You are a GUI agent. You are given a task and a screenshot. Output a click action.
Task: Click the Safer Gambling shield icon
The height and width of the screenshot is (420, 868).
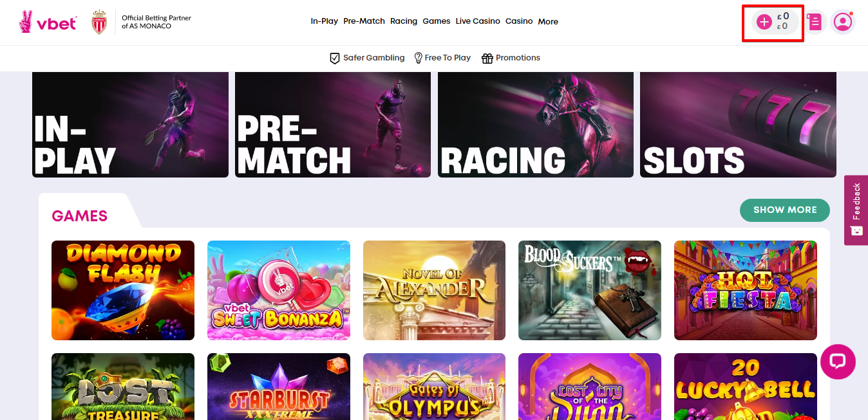335,58
